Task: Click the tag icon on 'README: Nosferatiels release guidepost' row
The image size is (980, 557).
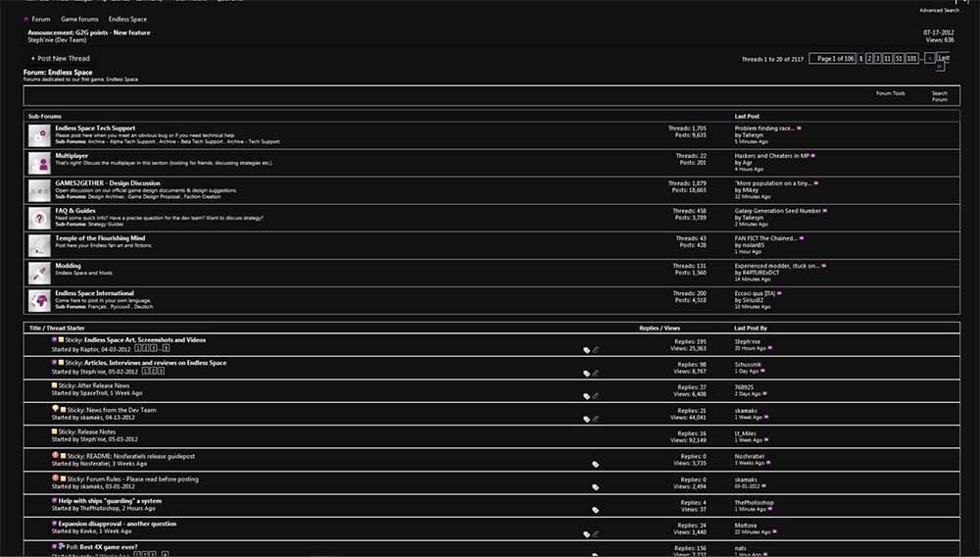Action: [x=595, y=465]
